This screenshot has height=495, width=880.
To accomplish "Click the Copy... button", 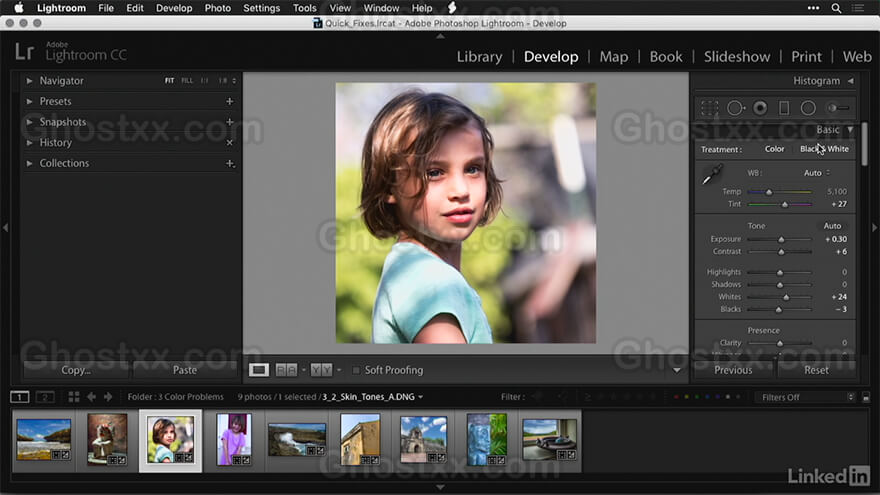I will (76, 370).
